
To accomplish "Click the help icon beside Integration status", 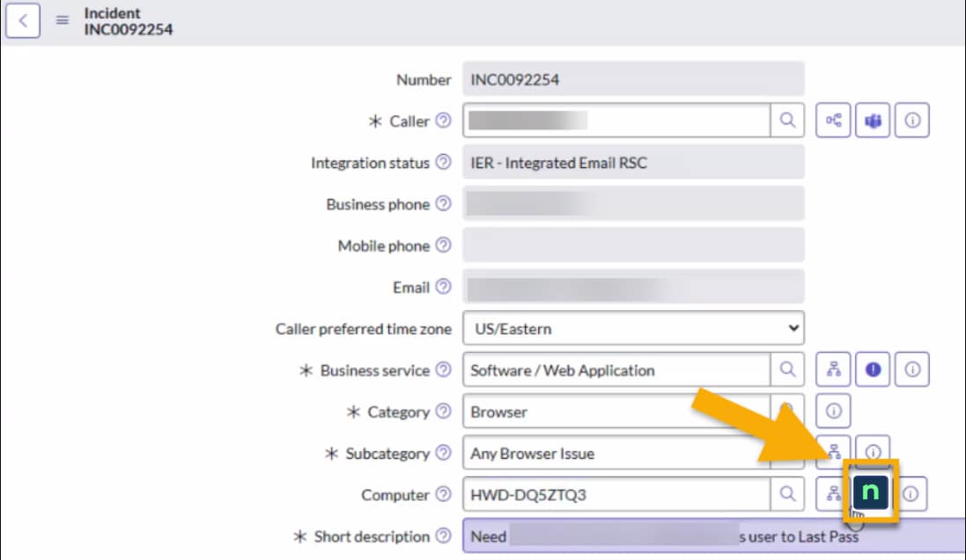I will point(444,163).
